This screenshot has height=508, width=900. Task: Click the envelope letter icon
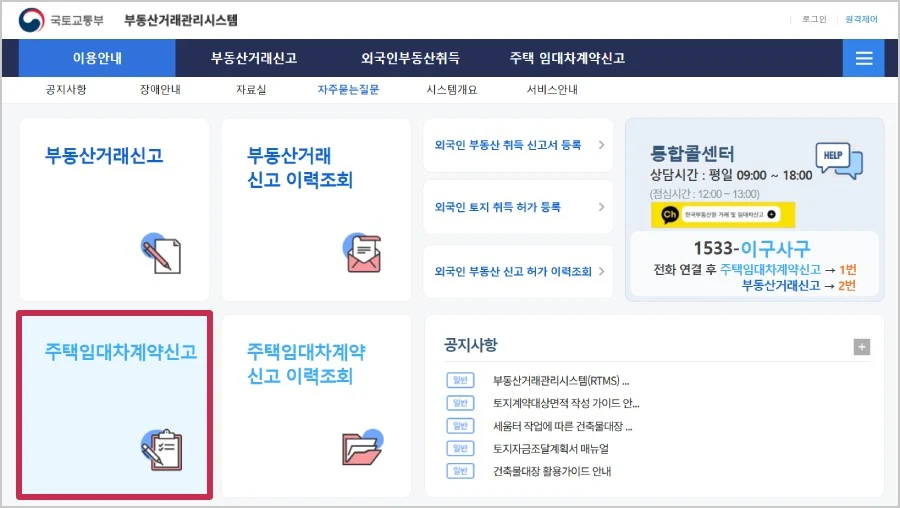point(362,253)
